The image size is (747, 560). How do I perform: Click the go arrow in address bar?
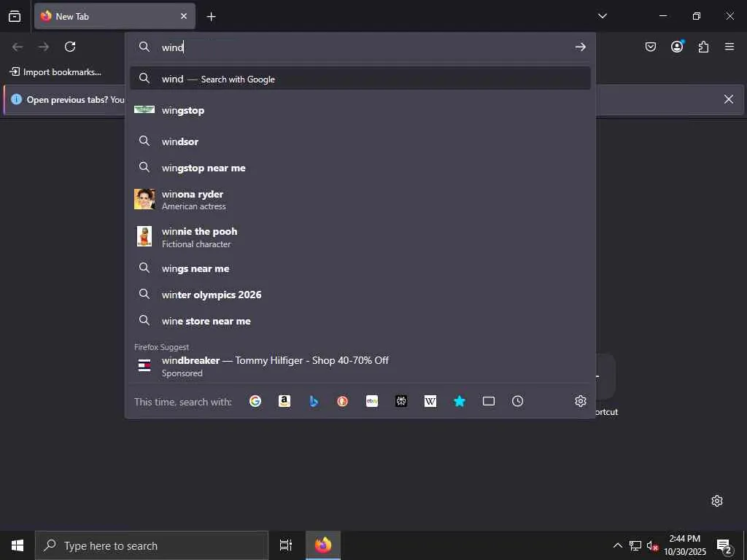[580, 47]
